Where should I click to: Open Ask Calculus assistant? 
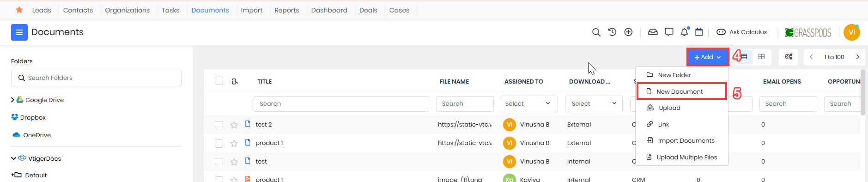[741, 32]
